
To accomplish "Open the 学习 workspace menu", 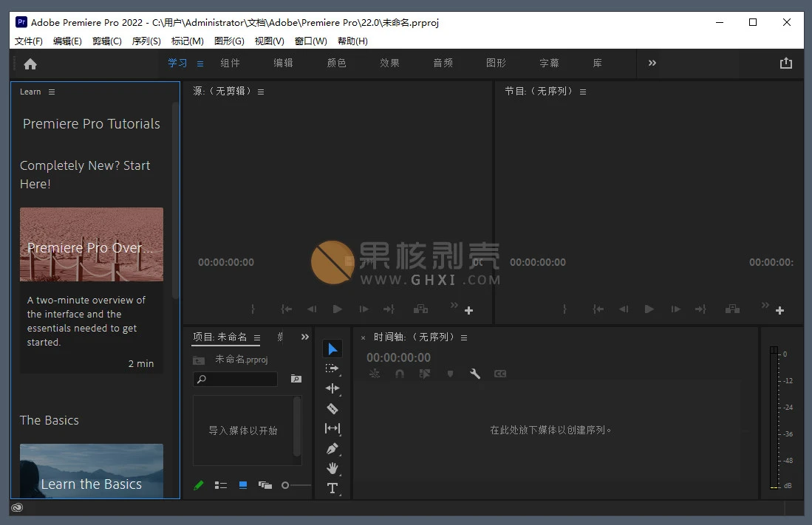I will pos(200,64).
